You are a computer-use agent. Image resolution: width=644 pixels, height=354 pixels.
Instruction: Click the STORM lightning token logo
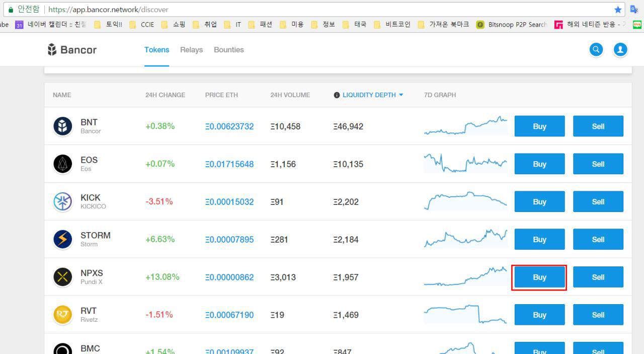coord(63,239)
